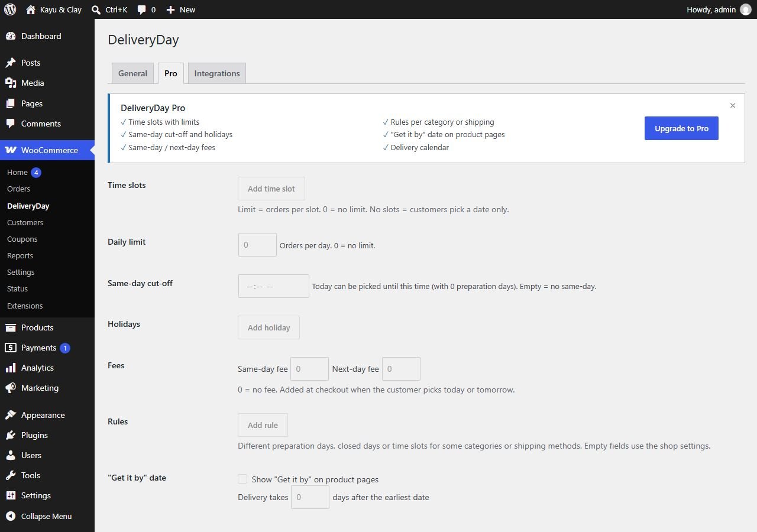Open the Posts pin icon

(11, 63)
